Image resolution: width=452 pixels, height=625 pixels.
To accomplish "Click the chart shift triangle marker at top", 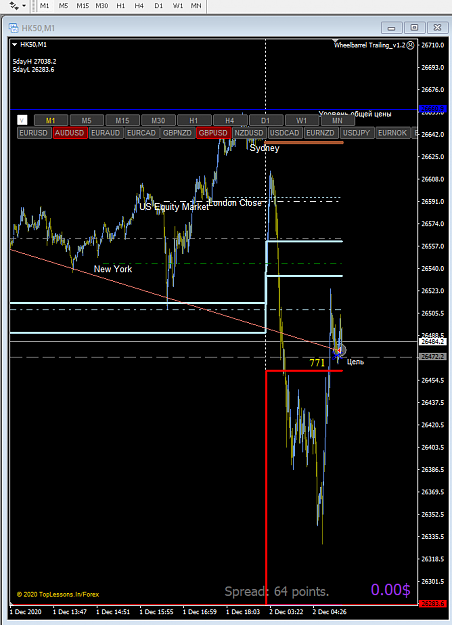I will [x=335, y=41].
